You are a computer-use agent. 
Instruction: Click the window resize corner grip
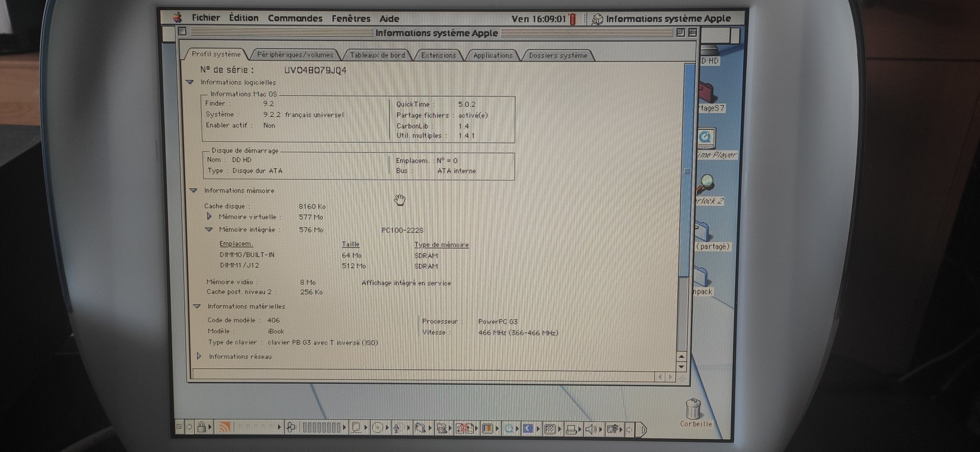682,377
